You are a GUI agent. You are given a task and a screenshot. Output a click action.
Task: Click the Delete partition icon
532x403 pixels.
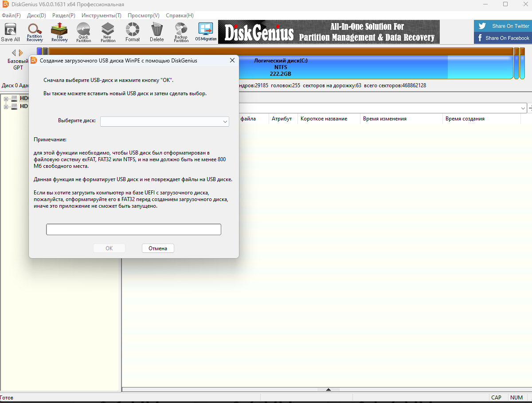(156, 32)
